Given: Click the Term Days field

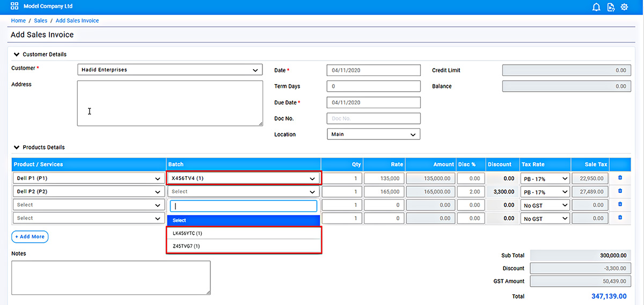Looking at the screenshot, I should click(374, 86).
